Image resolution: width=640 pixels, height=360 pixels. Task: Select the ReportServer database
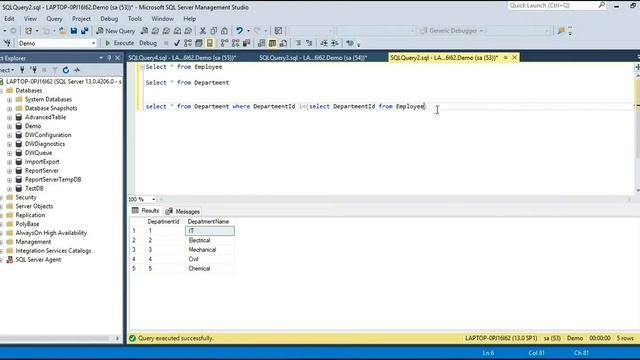point(42,171)
